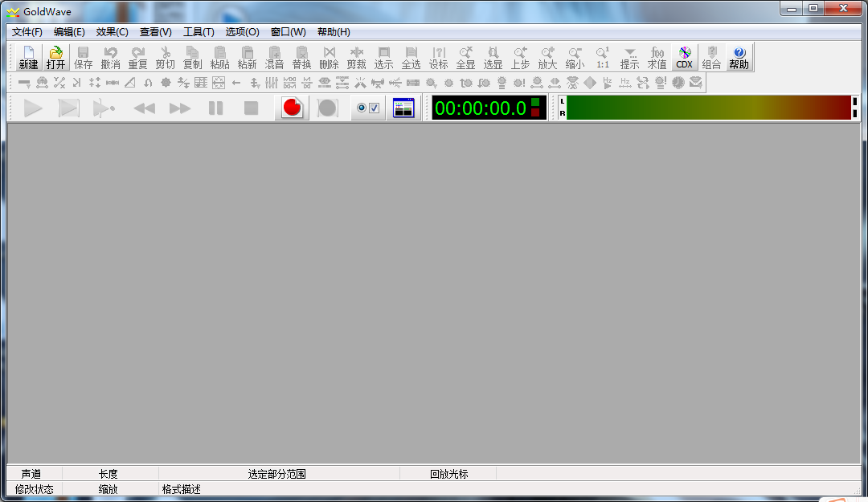Toggle the record options checkbox icon
The height and width of the screenshot is (502, 868).
pyautogui.click(x=368, y=108)
